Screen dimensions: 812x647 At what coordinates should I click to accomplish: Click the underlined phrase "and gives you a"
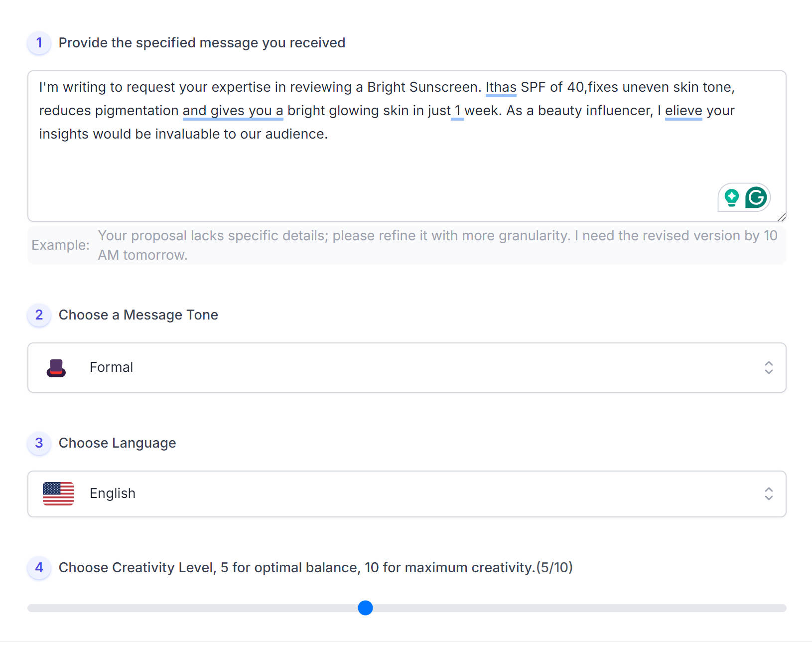click(x=233, y=111)
